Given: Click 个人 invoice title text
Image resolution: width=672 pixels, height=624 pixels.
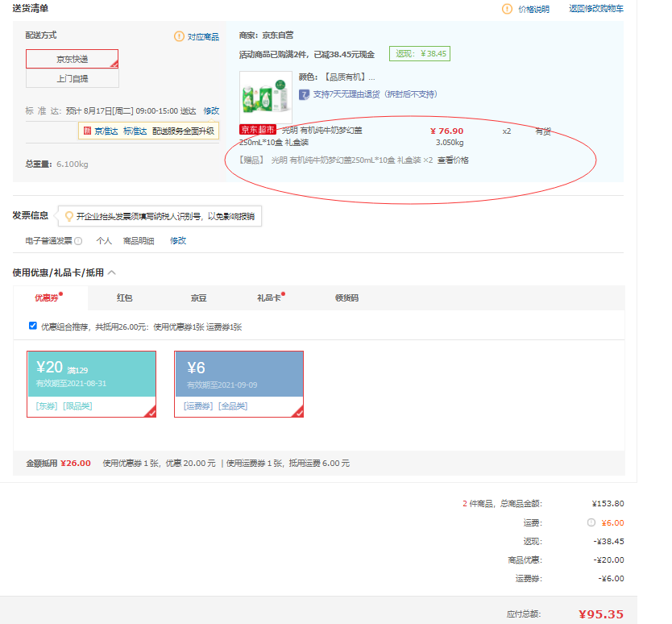Looking at the screenshot, I should click(x=104, y=240).
